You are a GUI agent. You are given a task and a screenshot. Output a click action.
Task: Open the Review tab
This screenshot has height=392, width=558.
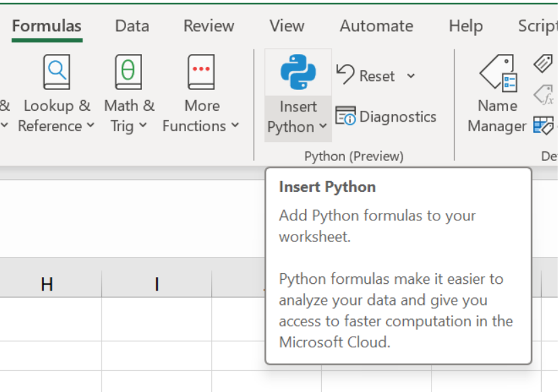pyautogui.click(x=208, y=26)
